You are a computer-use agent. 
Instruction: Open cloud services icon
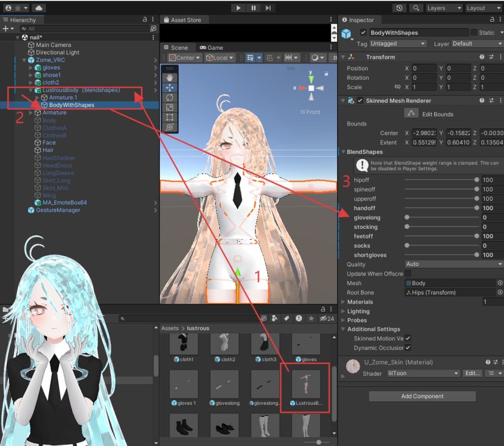tap(38, 8)
